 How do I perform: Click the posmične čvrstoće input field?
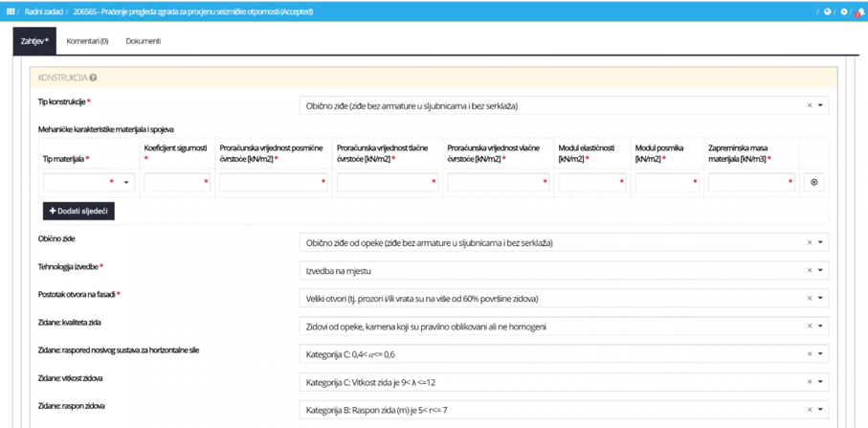pyautogui.click(x=274, y=182)
